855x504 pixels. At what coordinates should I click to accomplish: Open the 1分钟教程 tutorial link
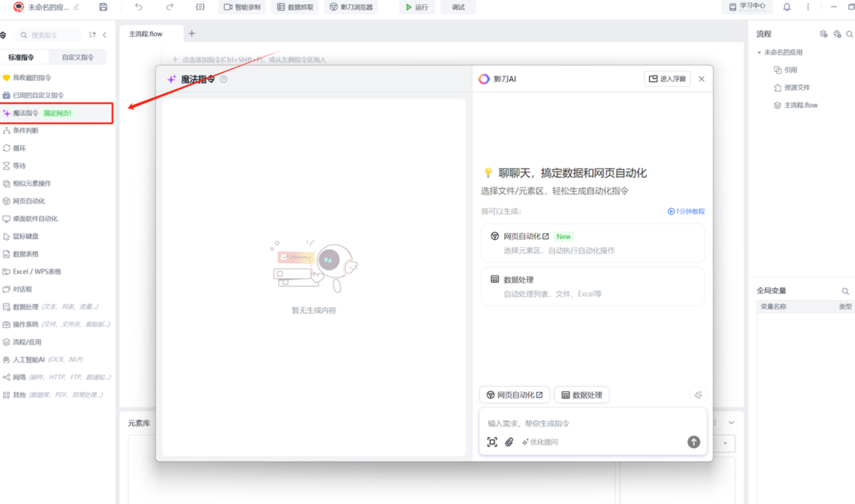[x=686, y=211]
